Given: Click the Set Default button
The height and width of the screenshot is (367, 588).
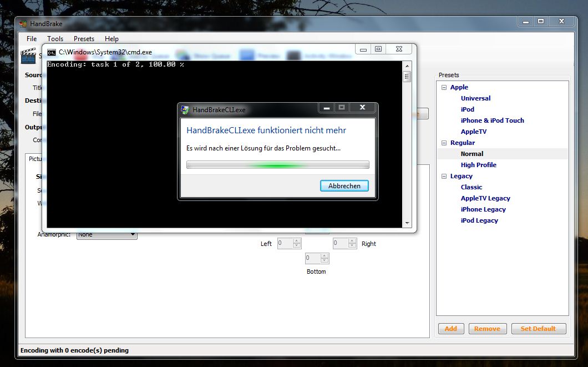Looking at the screenshot, I should pyautogui.click(x=538, y=329).
